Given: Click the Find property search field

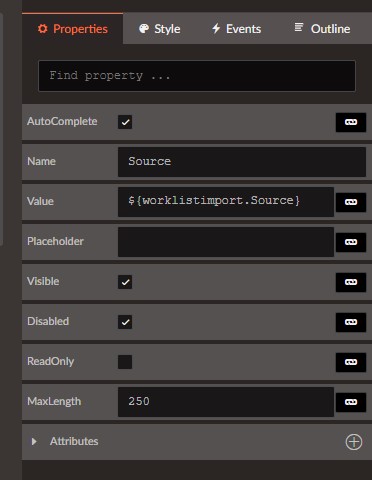Looking at the screenshot, I should coord(197,76).
